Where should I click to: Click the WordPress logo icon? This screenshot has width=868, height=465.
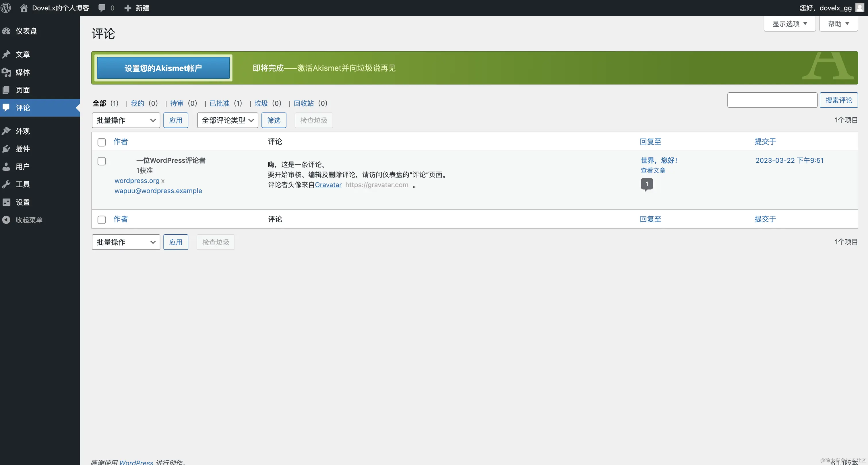point(6,8)
